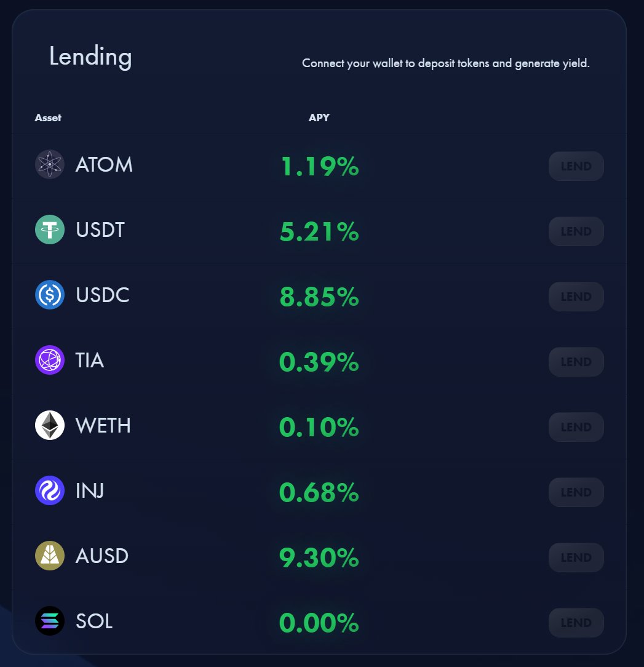Select the USDC asset name label
Image resolution: width=644 pixels, height=667 pixels.
103,295
